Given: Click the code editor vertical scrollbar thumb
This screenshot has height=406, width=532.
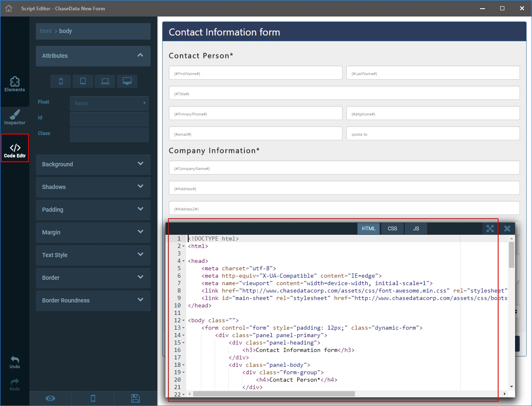Looking at the screenshot, I should click(x=511, y=255).
